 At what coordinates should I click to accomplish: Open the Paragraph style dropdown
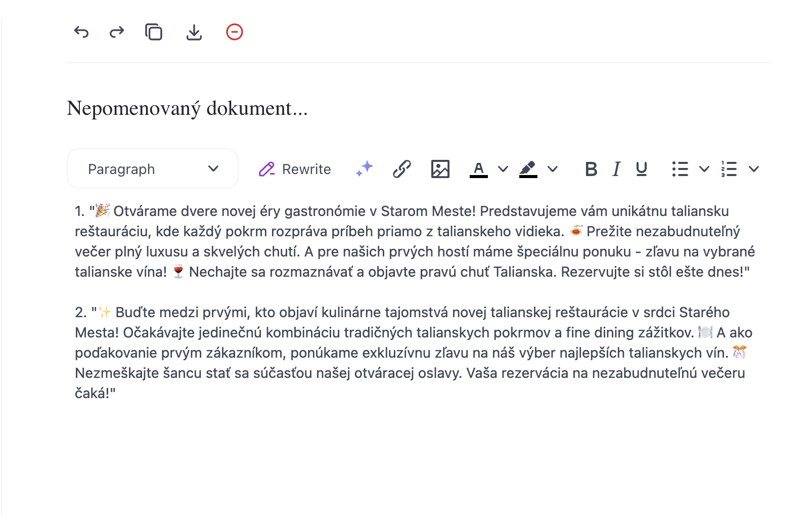pos(152,168)
